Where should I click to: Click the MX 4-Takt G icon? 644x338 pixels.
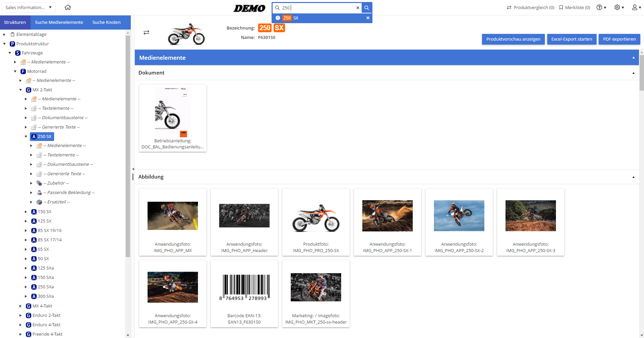tap(29, 306)
